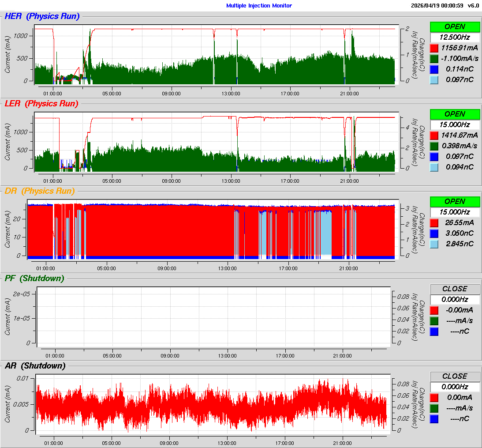Click the HER panel's green OPEN indicator

455,26
